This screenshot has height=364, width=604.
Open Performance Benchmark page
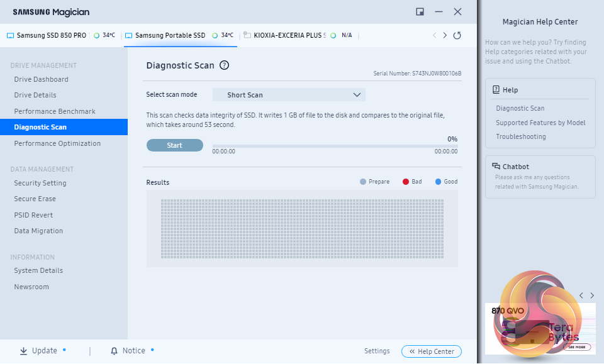tap(55, 111)
